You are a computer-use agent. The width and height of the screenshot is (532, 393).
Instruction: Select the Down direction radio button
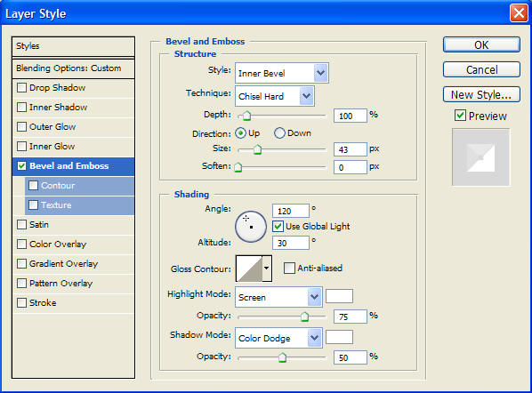click(x=279, y=133)
